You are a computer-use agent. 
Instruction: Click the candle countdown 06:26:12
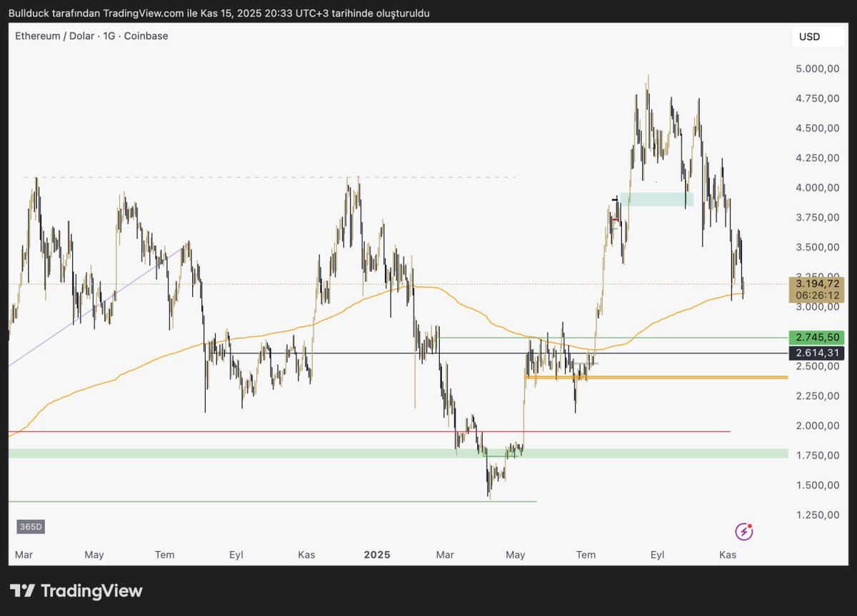[x=816, y=296]
